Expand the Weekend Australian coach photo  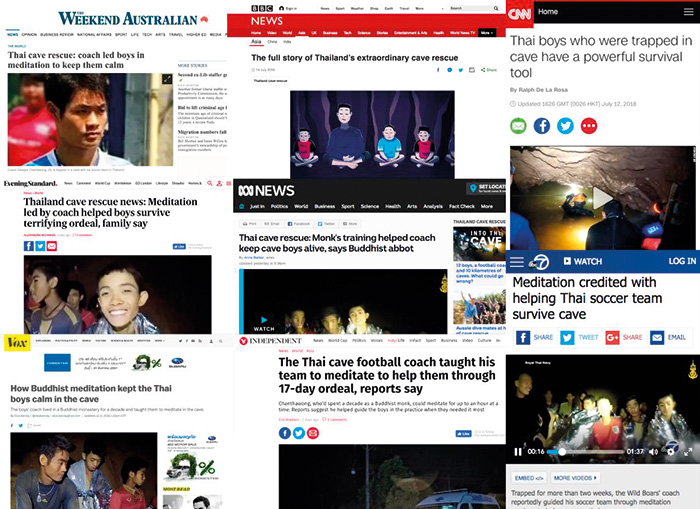(x=167, y=79)
